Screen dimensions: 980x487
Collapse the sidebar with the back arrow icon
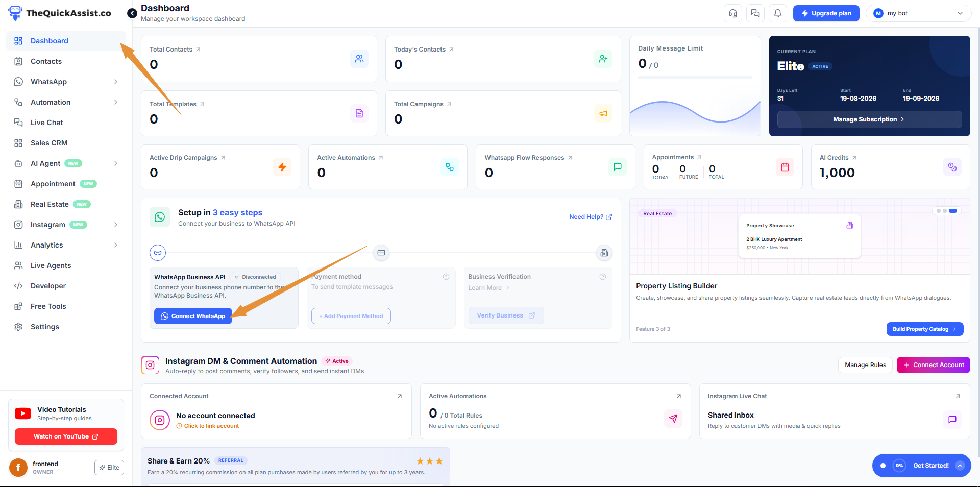(132, 13)
